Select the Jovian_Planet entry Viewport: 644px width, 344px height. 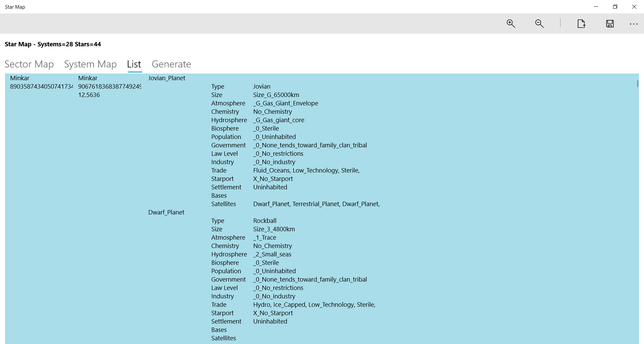tap(167, 78)
